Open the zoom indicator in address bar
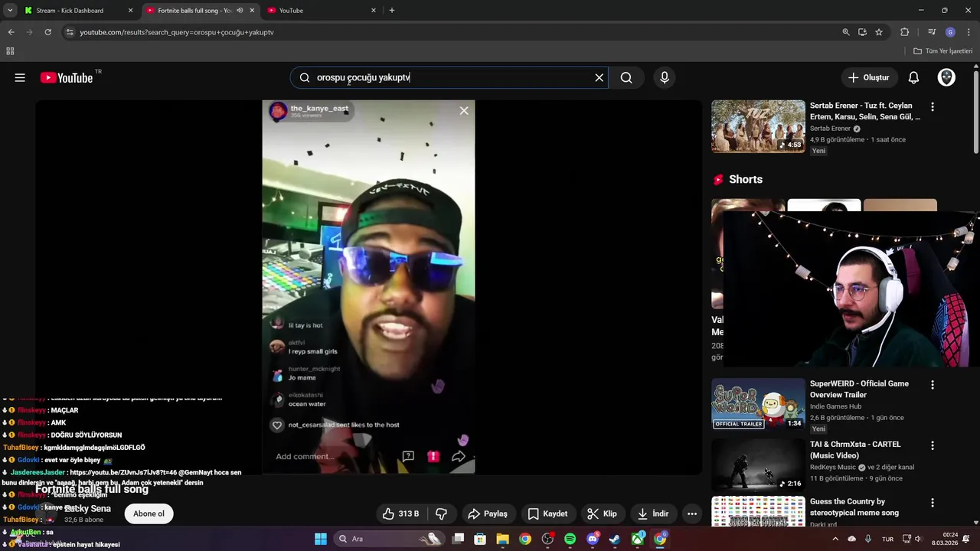The image size is (980, 551). click(x=845, y=32)
